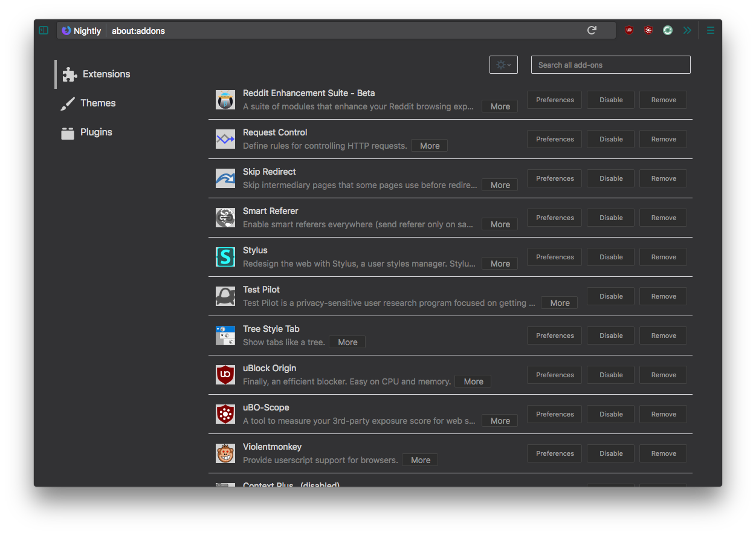Open the uBlock Origin toolbar icon
The height and width of the screenshot is (535, 756).
[629, 30]
